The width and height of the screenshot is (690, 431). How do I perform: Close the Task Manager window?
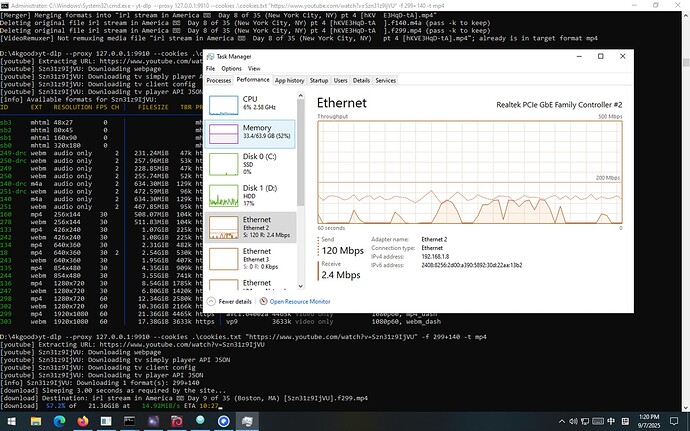point(623,56)
